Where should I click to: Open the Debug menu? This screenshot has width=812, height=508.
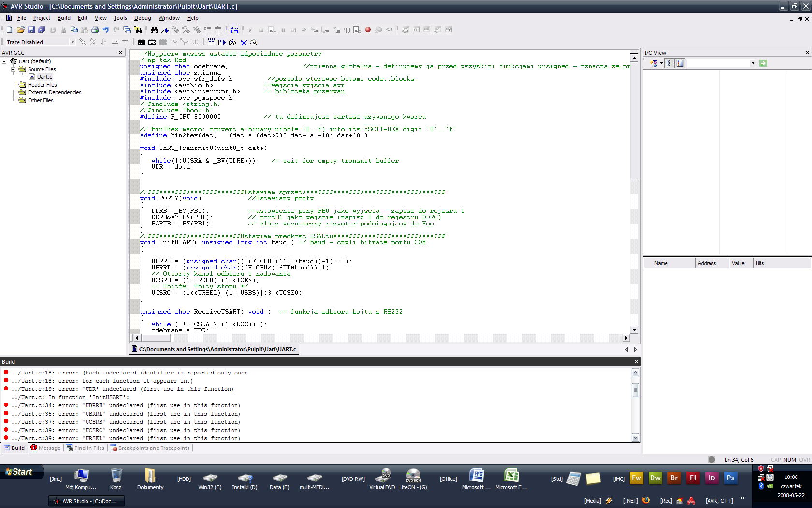(x=143, y=18)
